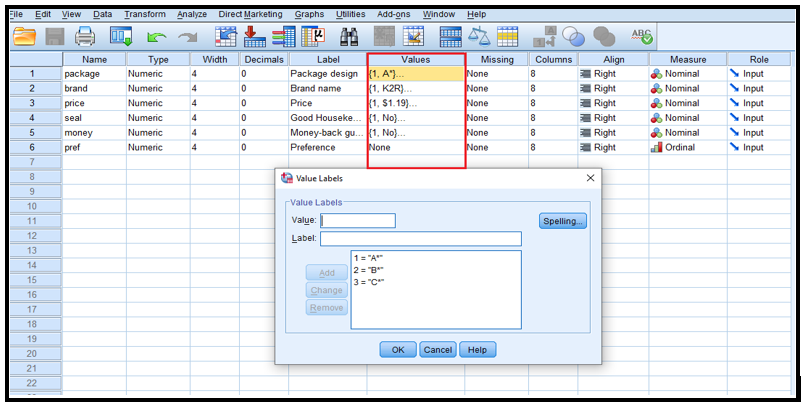The image size is (807, 410).
Task: Click OK in Value Labels dialog
Action: (398, 350)
